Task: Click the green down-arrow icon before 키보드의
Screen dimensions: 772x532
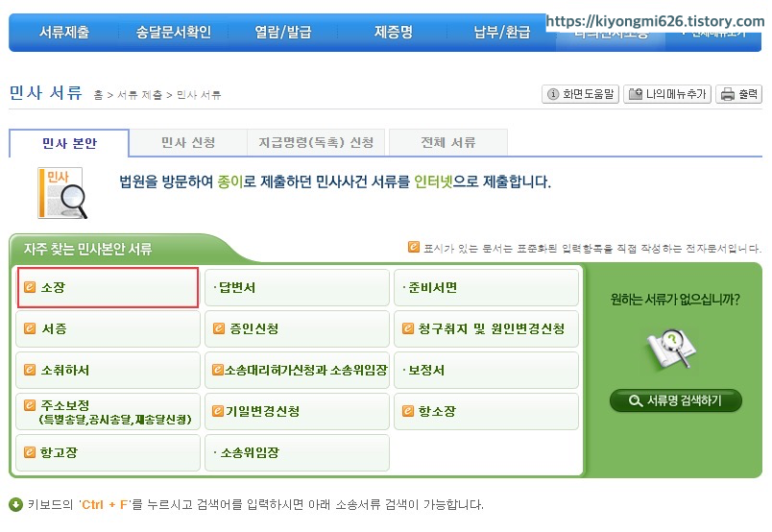Action: pos(15,504)
